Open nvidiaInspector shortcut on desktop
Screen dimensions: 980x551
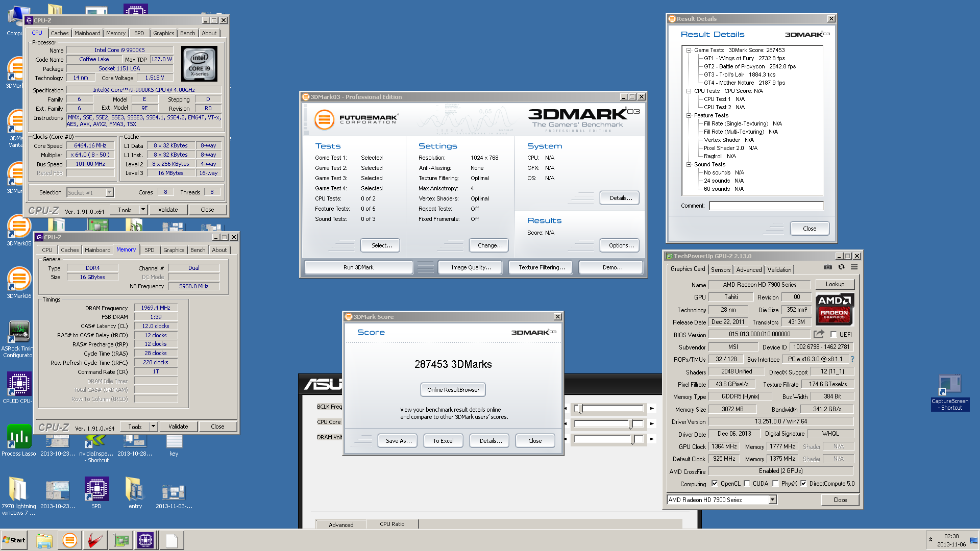(96, 449)
